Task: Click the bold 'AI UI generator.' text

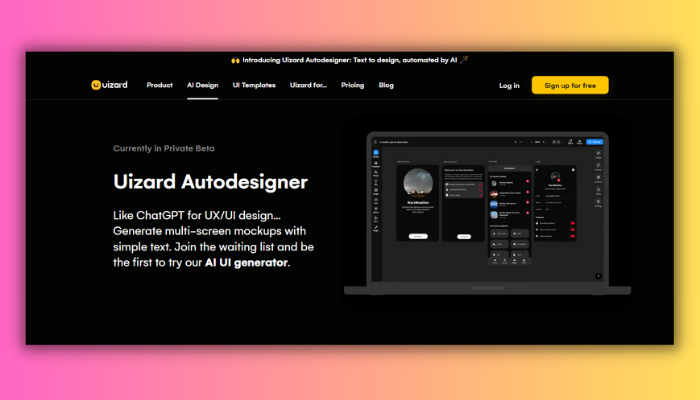Action: pyautogui.click(x=248, y=262)
